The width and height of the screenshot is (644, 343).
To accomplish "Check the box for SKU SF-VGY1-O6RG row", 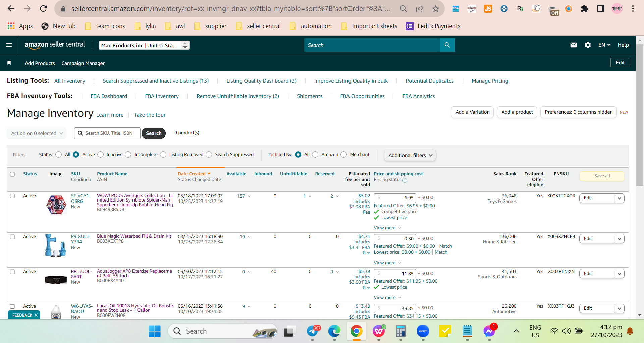I will 12,196.
